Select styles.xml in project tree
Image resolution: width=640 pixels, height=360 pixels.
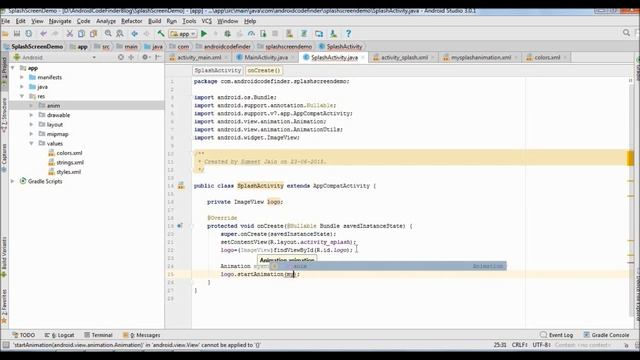[69, 172]
